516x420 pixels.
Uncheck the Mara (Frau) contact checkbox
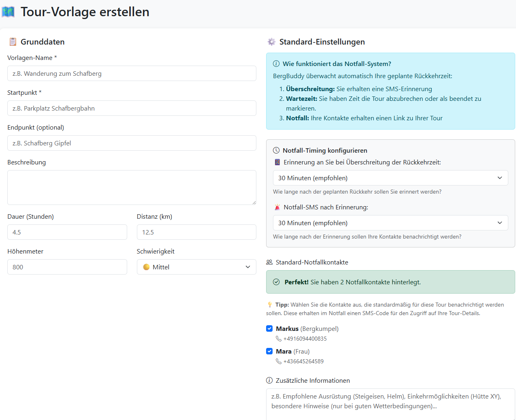269,351
